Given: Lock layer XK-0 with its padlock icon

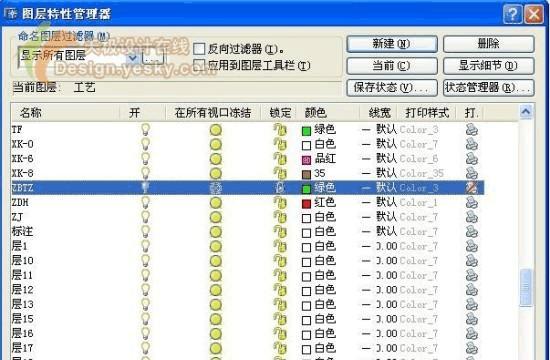Looking at the screenshot, I should (280, 144).
